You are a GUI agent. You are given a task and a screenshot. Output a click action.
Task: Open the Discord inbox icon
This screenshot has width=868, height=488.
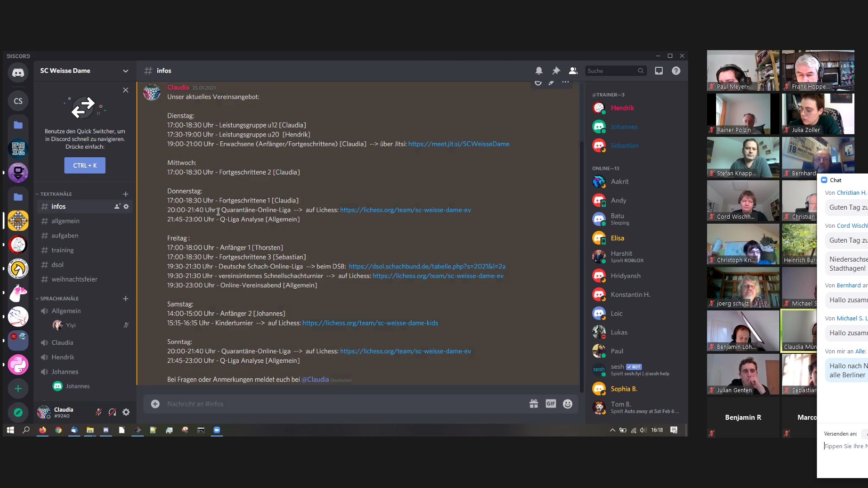(659, 71)
